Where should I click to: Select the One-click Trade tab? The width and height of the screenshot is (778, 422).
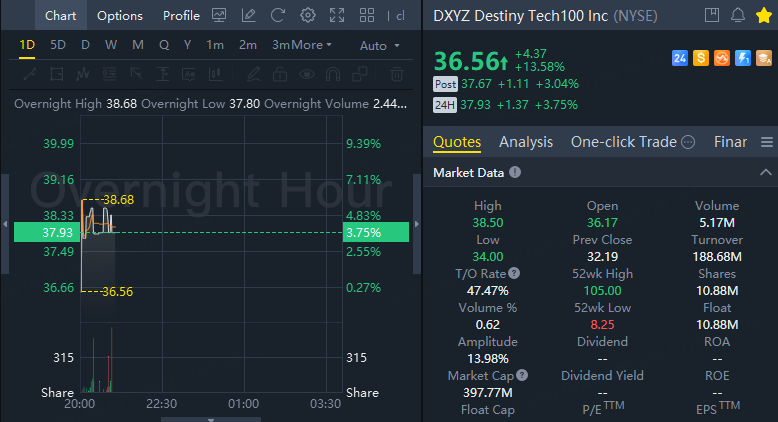click(x=624, y=142)
